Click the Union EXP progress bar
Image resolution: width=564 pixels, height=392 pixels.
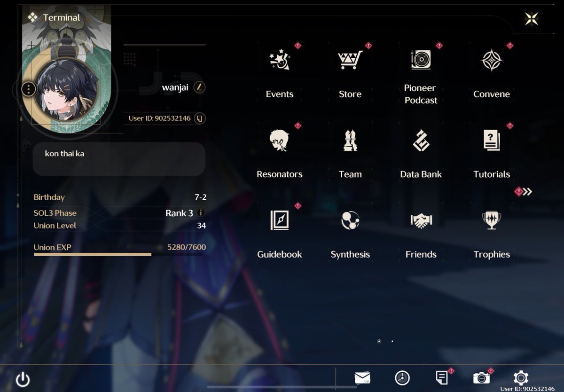pos(118,254)
